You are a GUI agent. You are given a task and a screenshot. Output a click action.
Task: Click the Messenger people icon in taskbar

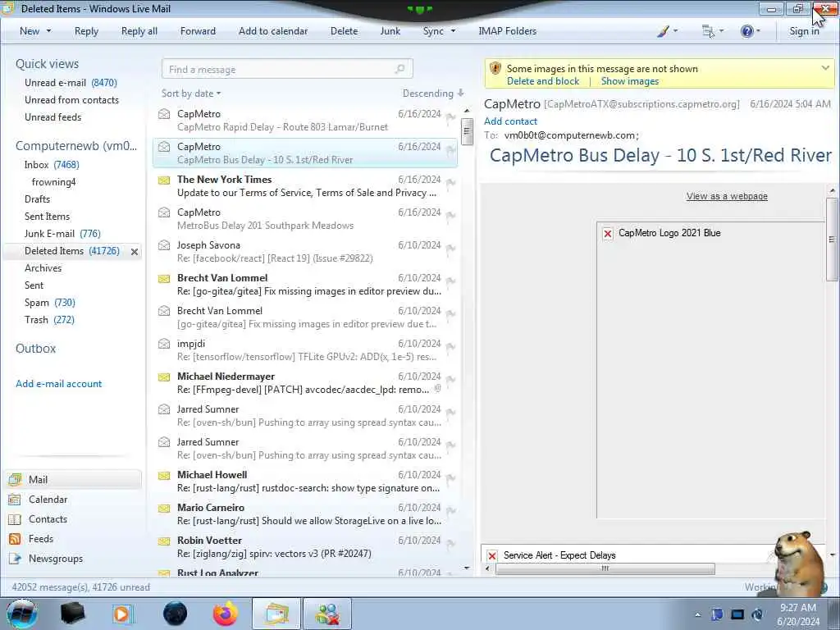point(327,614)
